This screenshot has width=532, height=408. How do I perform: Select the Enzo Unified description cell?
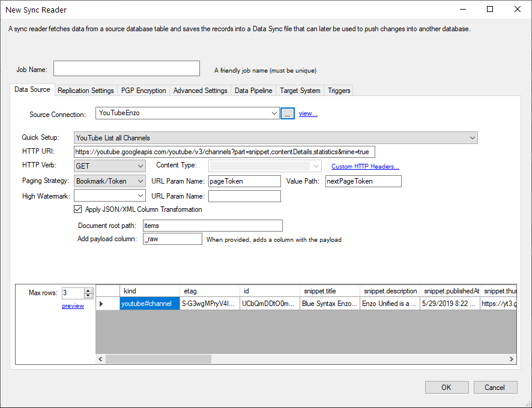click(x=390, y=304)
